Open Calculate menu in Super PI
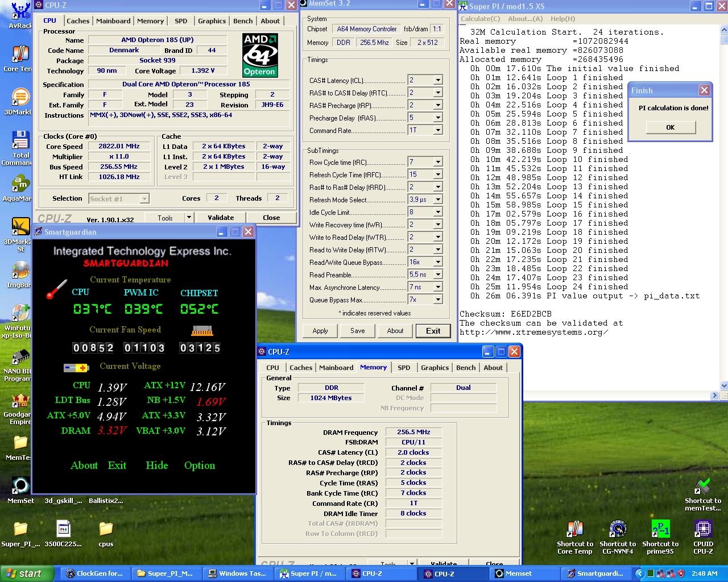 click(481, 19)
